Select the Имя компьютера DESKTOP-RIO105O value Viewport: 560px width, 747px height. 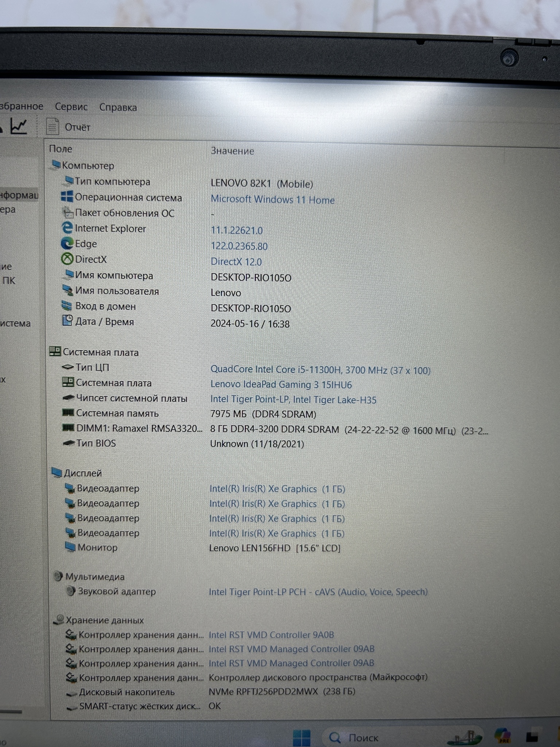251,278
